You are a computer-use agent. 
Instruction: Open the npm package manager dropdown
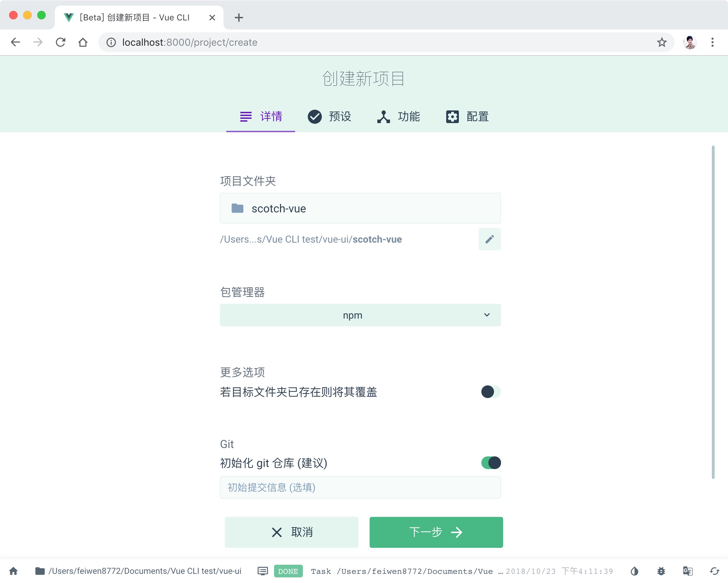pyautogui.click(x=360, y=315)
